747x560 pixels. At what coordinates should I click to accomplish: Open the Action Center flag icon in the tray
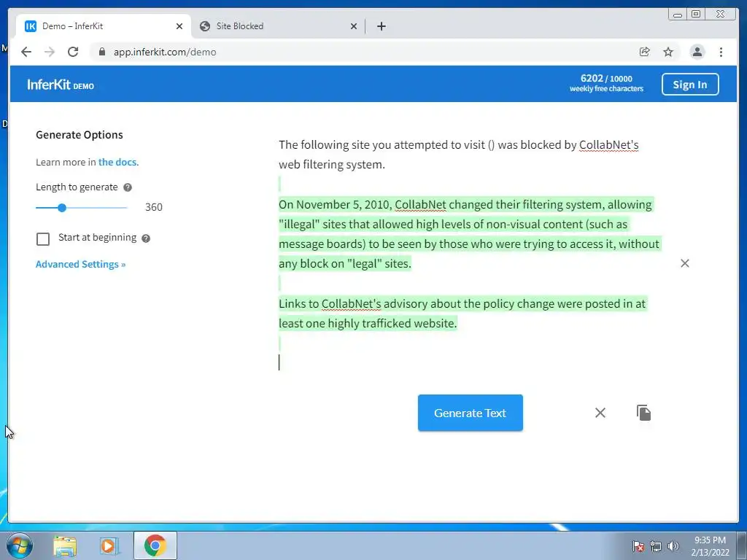[x=638, y=546]
